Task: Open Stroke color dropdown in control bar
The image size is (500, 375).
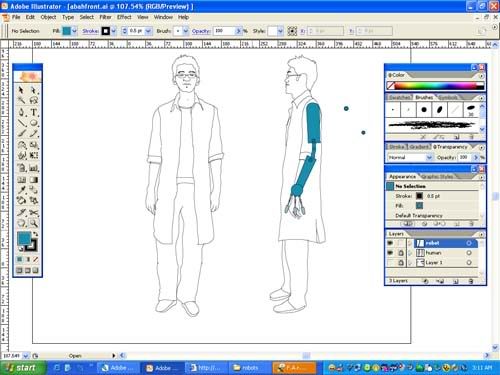Action: tap(114, 31)
